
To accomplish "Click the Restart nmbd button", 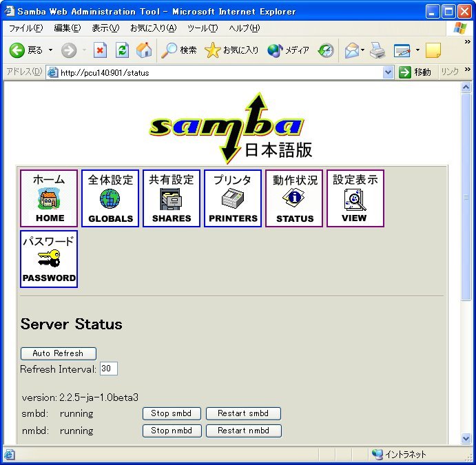I will (x=243, y=431).
